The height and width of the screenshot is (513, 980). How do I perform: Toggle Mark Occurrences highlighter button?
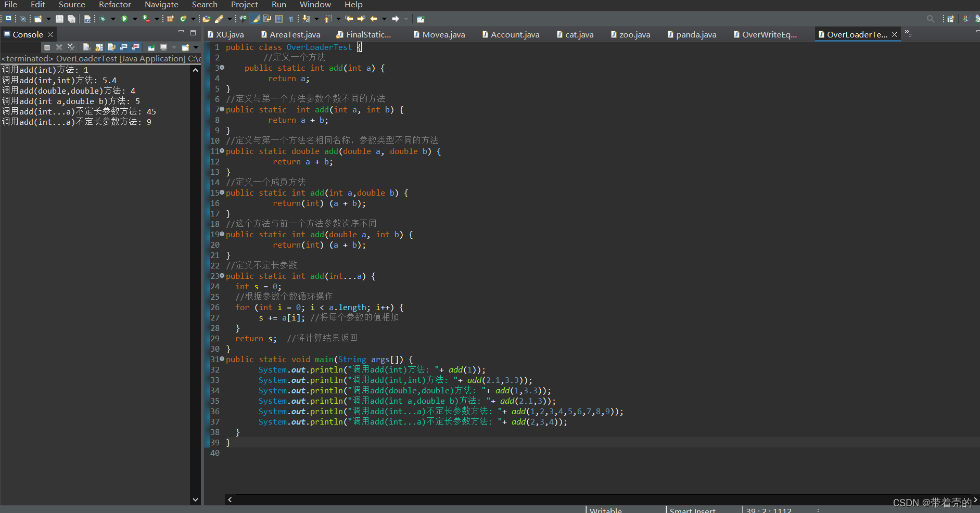coord(255,19)
